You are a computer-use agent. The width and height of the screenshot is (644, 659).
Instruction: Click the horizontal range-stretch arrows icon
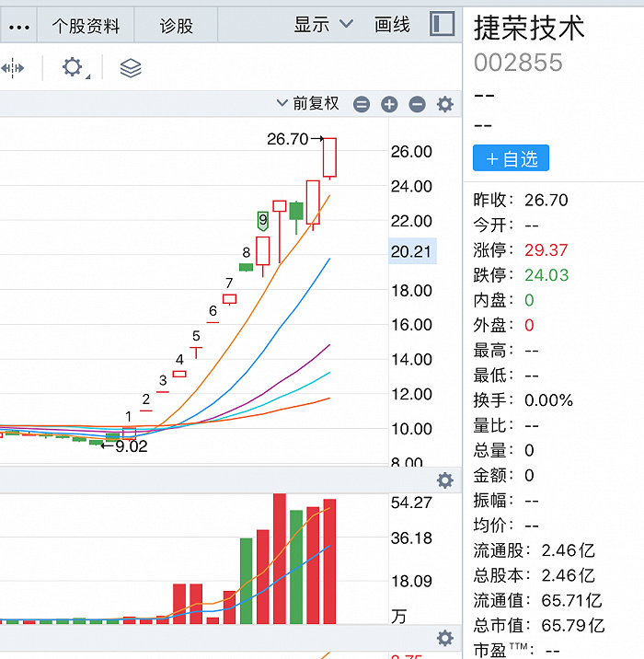[13, 68]
